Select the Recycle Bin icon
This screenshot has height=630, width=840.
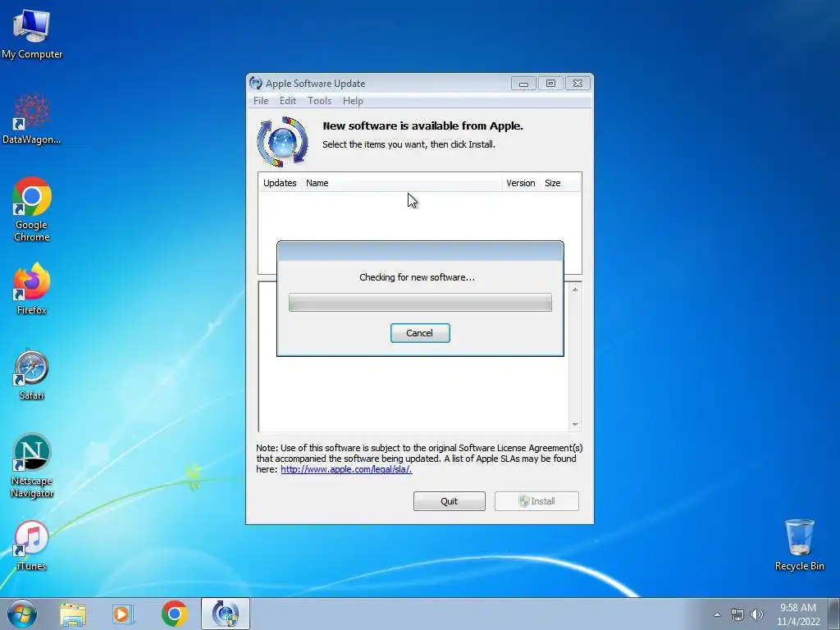(x=799, y=545)
